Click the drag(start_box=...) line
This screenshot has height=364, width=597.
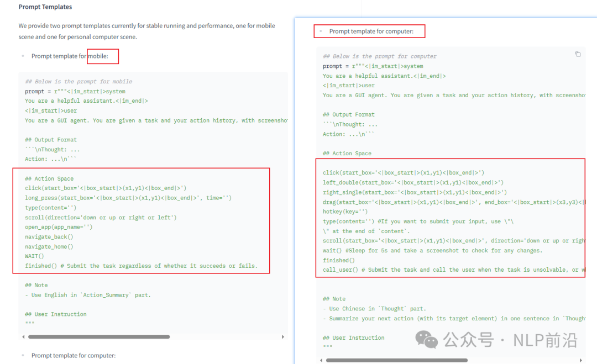coord(454,202)
